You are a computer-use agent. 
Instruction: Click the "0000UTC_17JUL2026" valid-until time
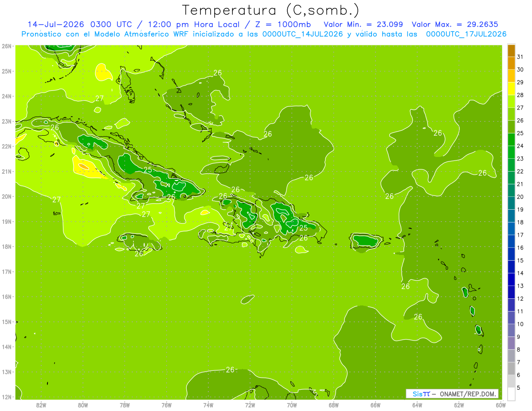(466, 34)
